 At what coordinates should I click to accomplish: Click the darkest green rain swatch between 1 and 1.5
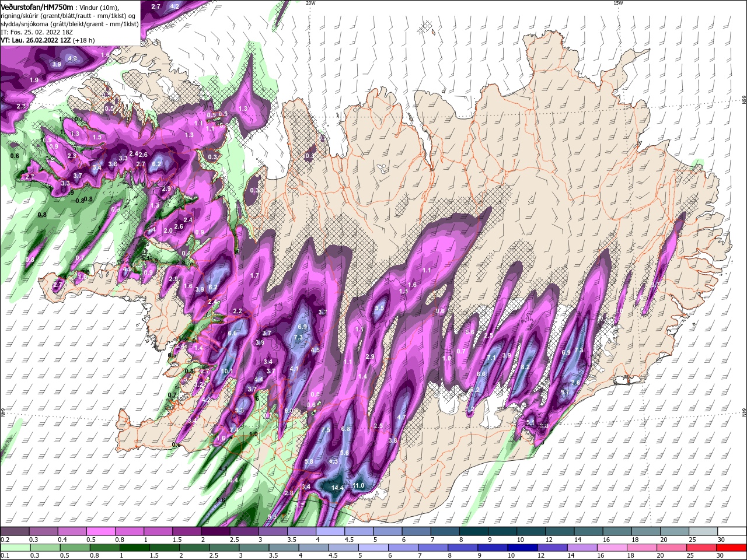click(x=135, y=548)
